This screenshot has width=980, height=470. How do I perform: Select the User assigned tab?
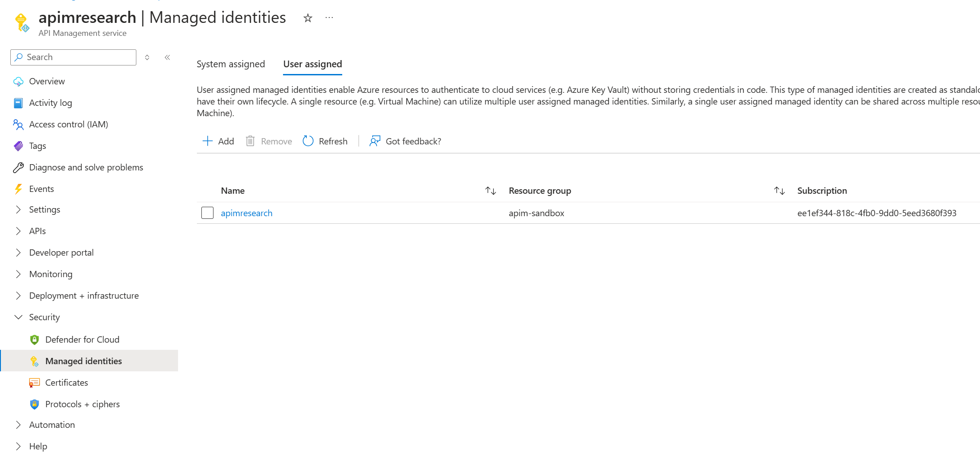click(x=313, y=64)
